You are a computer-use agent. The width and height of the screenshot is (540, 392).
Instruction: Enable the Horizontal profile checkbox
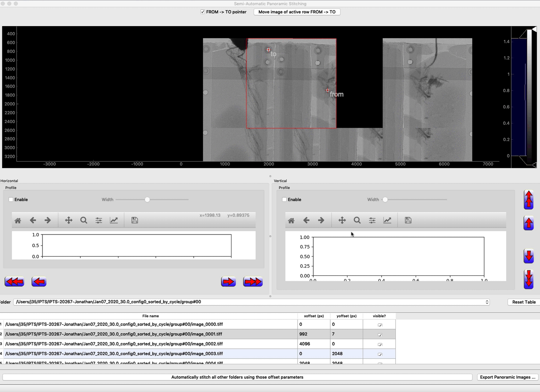point(11,199)
